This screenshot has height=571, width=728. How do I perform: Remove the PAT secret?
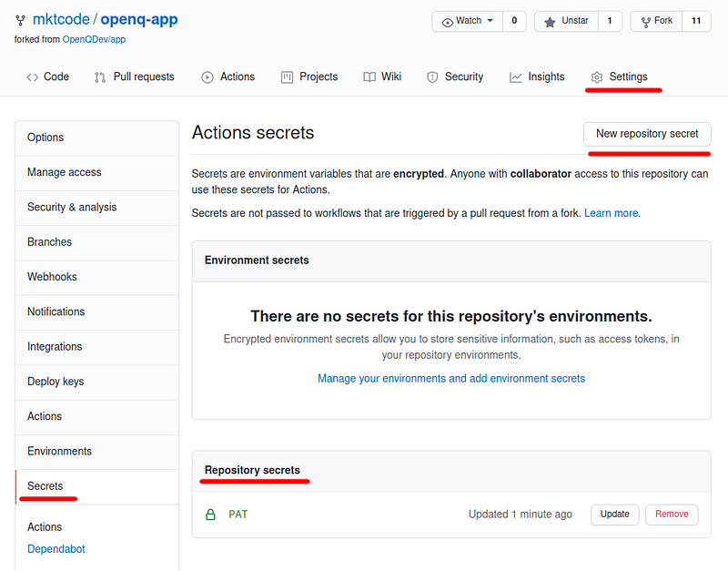point(672,515)
